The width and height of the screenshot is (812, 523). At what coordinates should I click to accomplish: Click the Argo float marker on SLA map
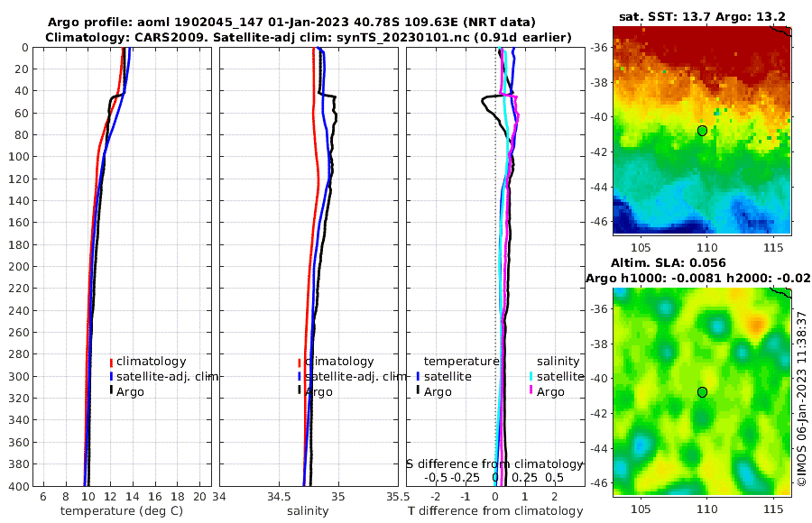pyautogui.click(x=702, y=392)
